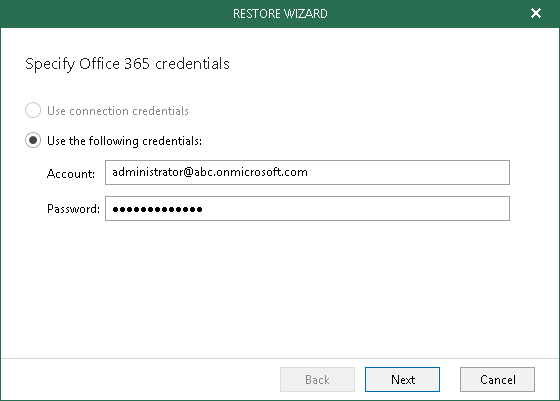Image resolution: width=560 pixels, height=401 pixels.
Task: Click the blank dialog area below the Password field
Action: [x=280, y=289]
